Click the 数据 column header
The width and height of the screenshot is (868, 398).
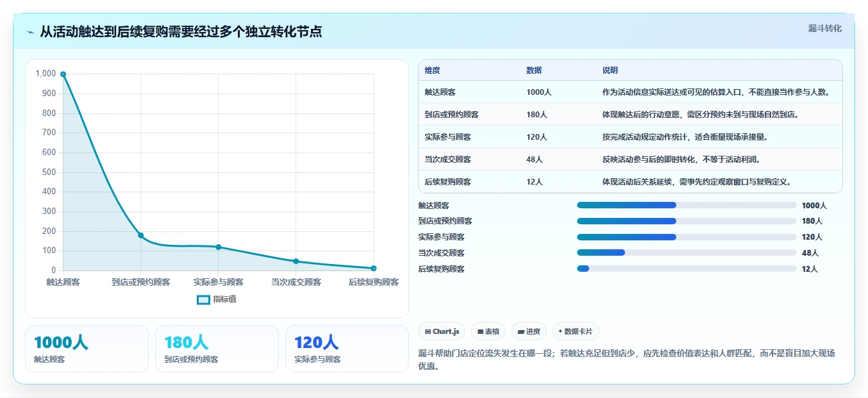[534, 70]
